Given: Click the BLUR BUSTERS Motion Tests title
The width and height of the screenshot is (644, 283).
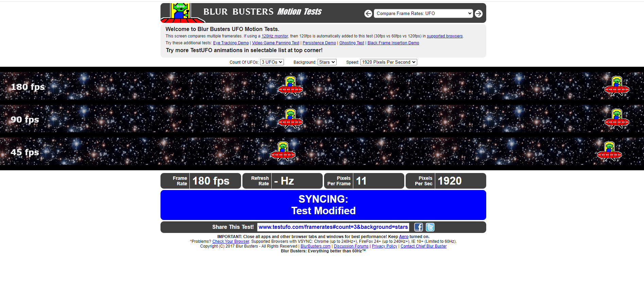Looking at the screenshot, I should coord(262,12).
